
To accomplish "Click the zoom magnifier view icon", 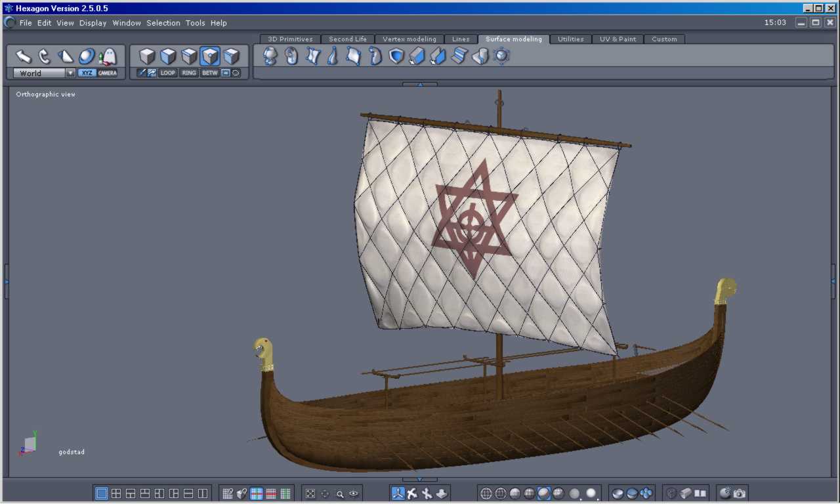I will (340, 493).
